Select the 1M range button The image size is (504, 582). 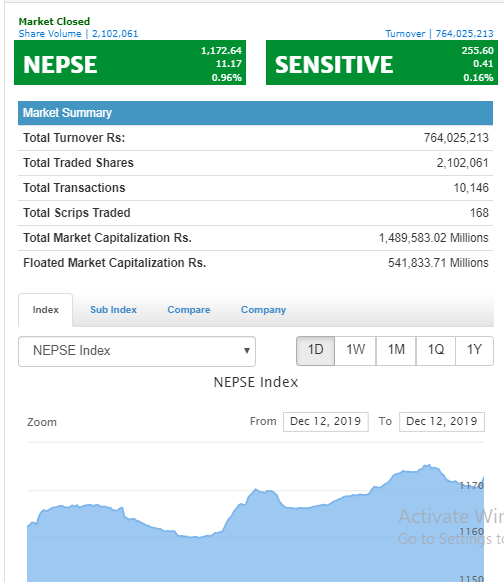[x=396, y=351]
